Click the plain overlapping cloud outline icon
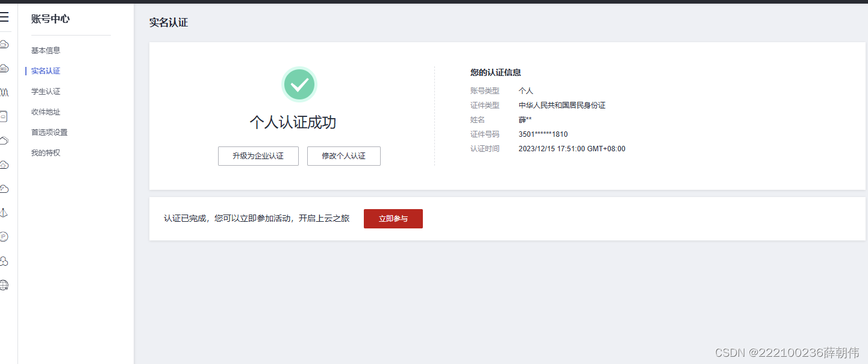 (x=4, y=140)
